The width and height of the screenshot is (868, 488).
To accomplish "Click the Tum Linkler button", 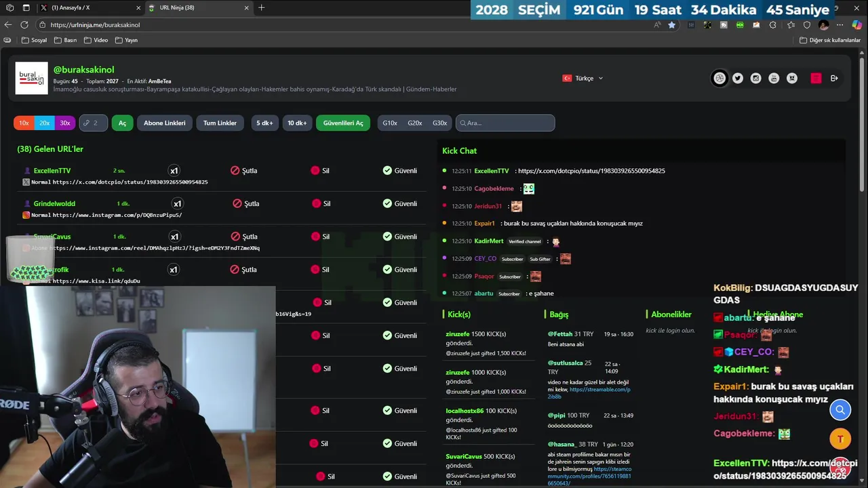I will click(x=220, y=123).
